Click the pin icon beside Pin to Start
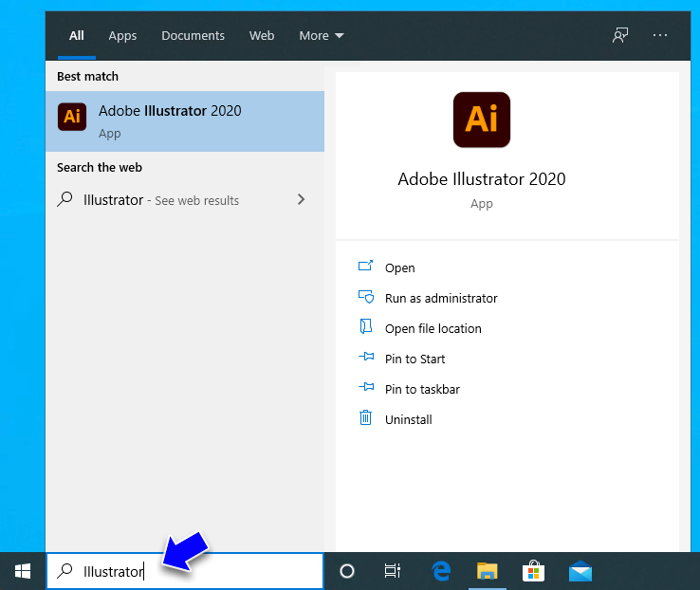This screenshot has height=590, width=700. pyautogui.click(x=366, y=357)
